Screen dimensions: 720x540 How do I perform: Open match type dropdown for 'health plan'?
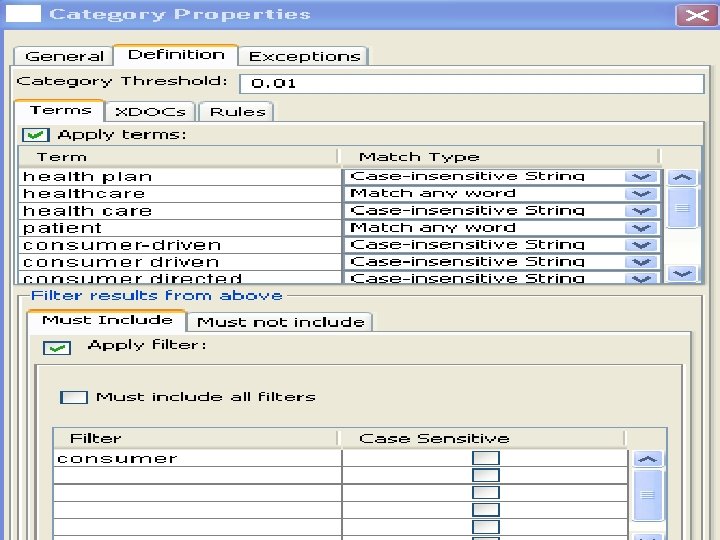click(641, 177)
